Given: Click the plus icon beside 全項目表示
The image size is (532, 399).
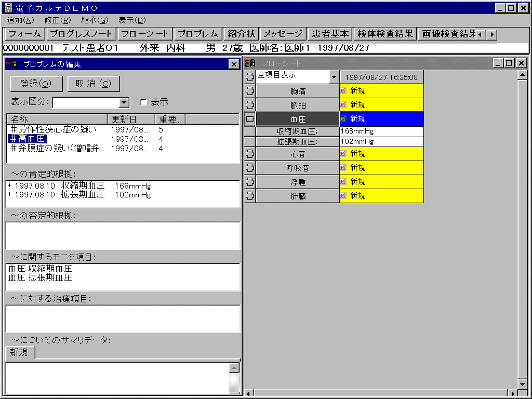Looking at the screenshot, I should point(250,77).
